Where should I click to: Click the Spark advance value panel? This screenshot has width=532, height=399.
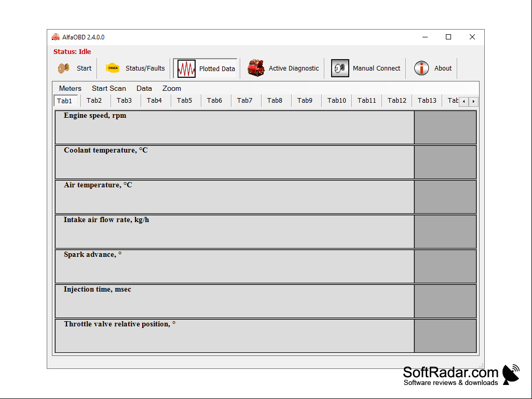pyautogui.click(x=445, y=266)
